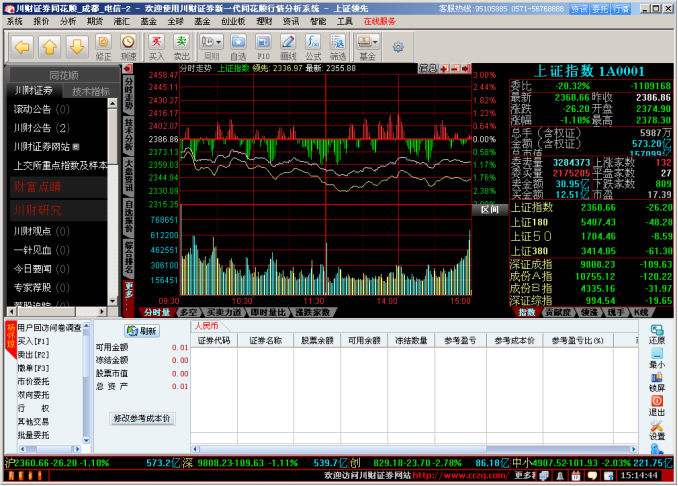Click the 自选 watchlist toolbar icon
678x486 pixels.
(x=238, y=45)
